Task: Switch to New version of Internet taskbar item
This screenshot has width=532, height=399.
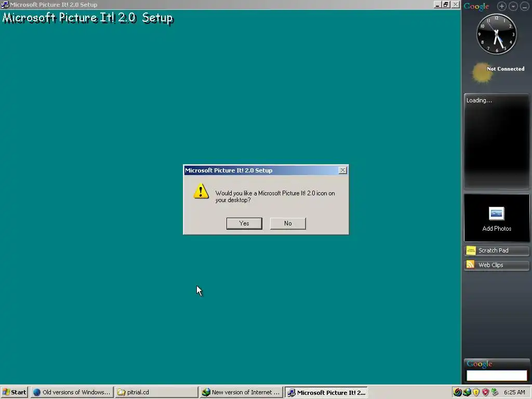Action: coord(241,392)
